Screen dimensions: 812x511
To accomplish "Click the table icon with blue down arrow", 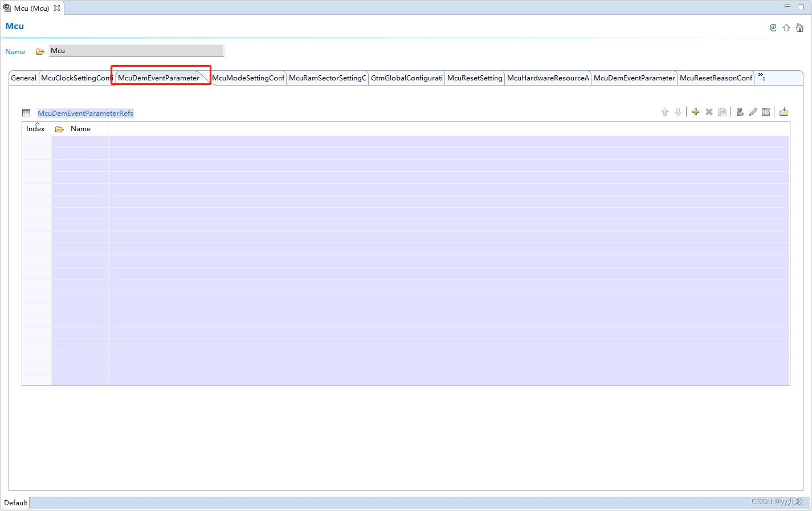I will (x=784, y=112).
